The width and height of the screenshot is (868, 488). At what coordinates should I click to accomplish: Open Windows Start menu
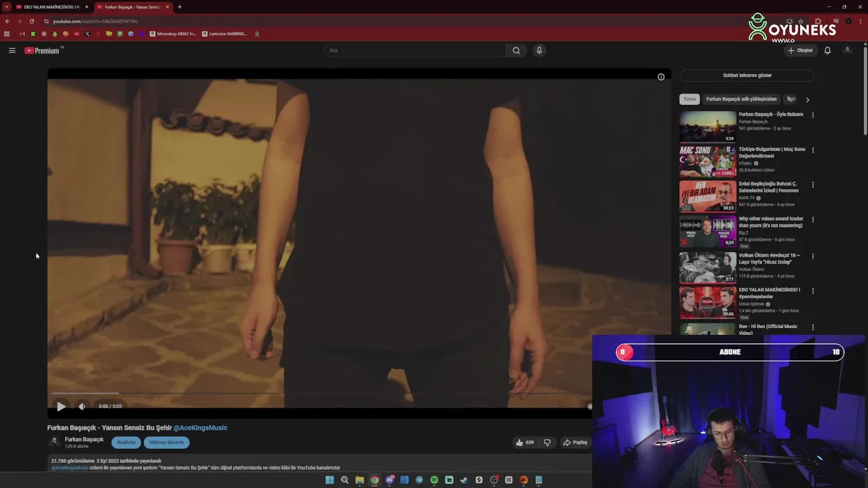(330, 480)
